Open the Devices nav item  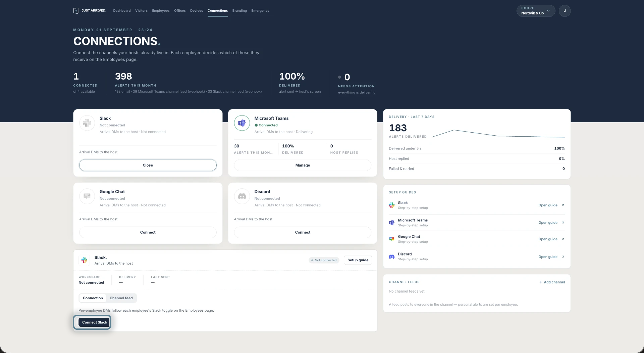[x=197, y=11]
